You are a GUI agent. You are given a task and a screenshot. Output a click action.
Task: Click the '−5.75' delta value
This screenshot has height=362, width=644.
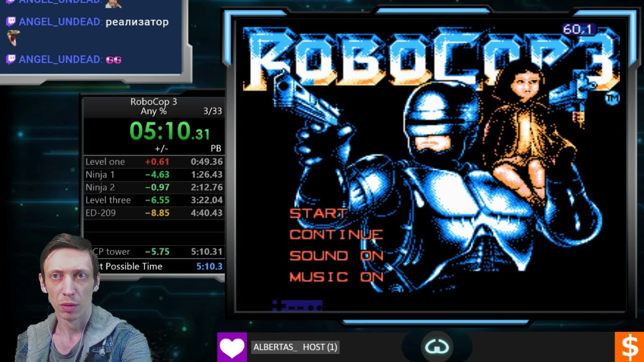pos(157,252)
